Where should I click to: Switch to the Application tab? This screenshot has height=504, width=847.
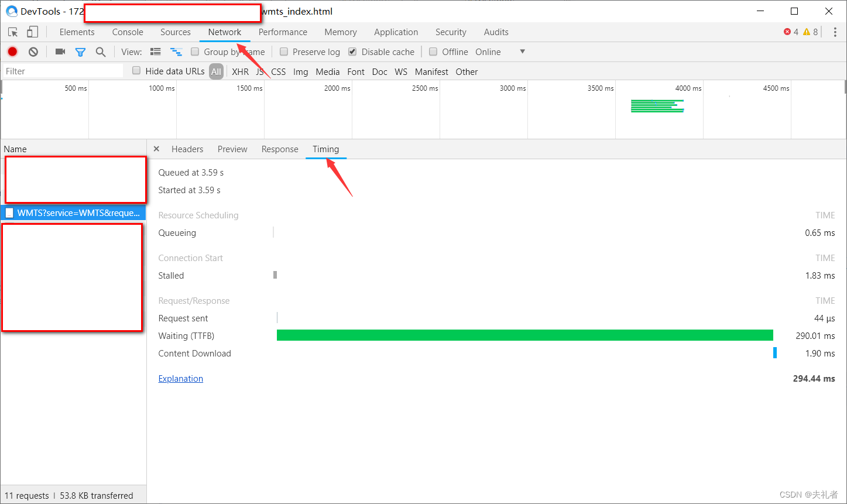(396, 32)
